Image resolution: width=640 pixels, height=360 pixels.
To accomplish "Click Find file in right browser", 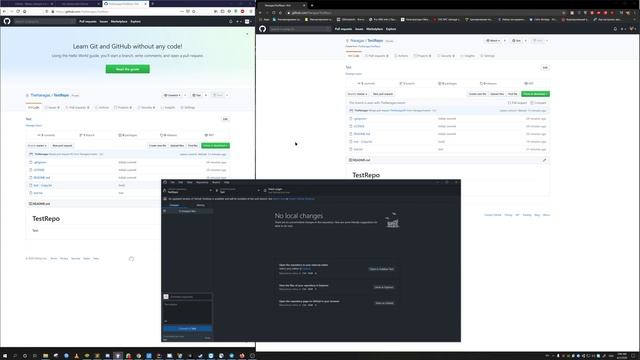I will [512, 94].
